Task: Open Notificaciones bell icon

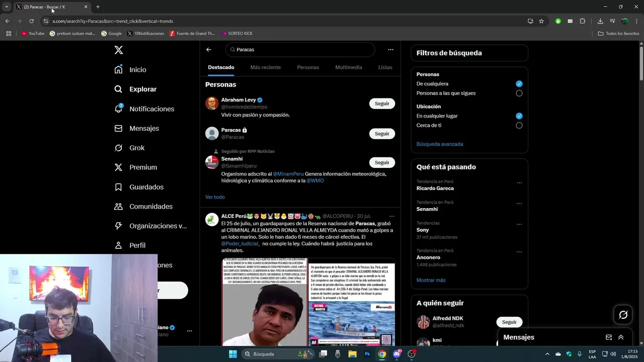Action: pos(119,109)
